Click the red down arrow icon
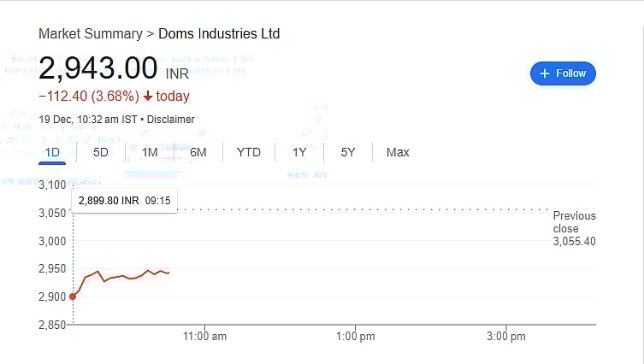This screenshot has height=364, width=644. click(x=148, y=97)
